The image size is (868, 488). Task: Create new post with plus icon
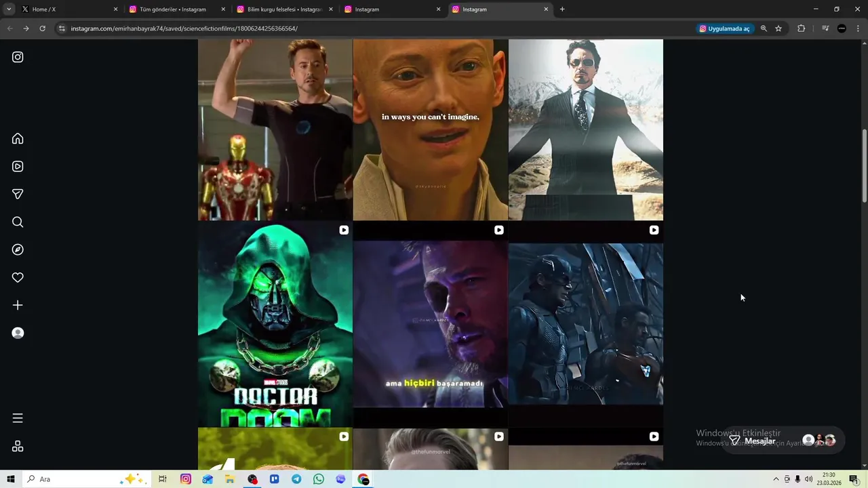pyautogui.click(x=18, y=305)
